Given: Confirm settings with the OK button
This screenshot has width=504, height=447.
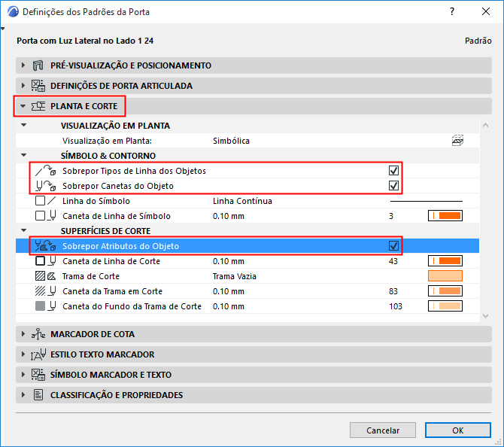Looking at the screenshot, I should (457, 430).
